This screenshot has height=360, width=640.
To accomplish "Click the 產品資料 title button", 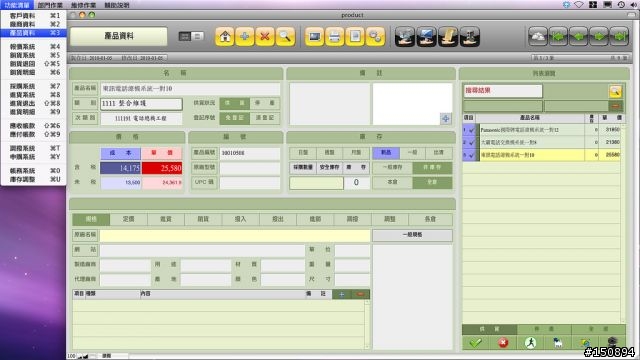I will point(119,36).
